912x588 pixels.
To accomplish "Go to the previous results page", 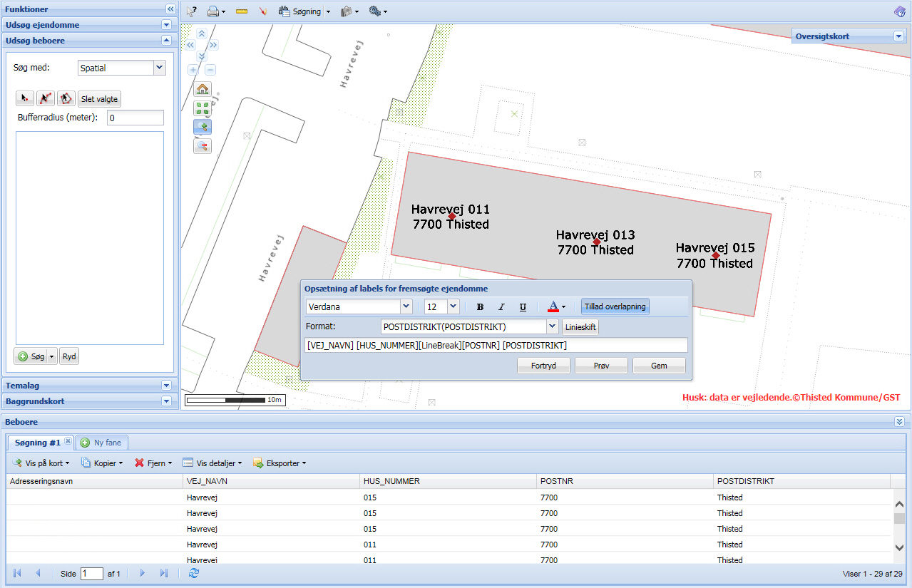I will 39,573.
